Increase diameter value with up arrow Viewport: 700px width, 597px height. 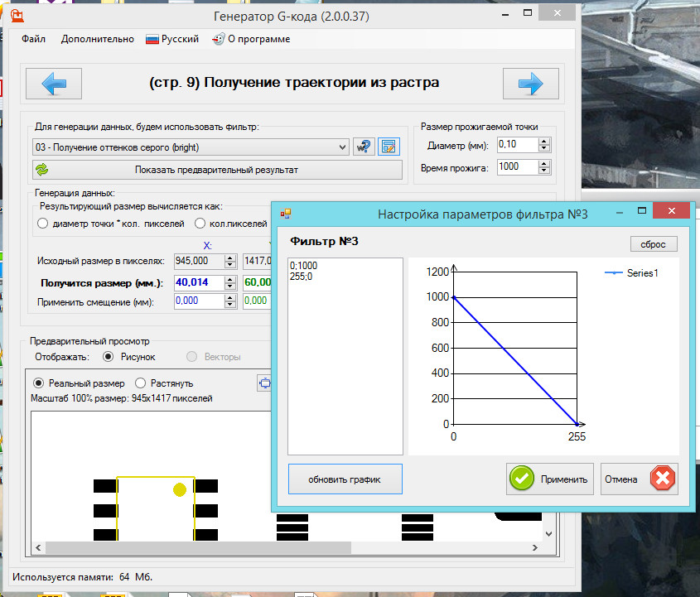click(x=543, y=141)
